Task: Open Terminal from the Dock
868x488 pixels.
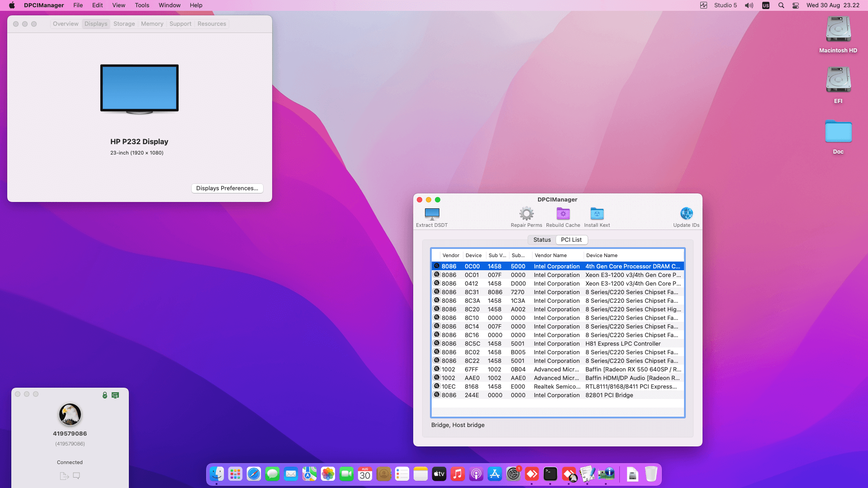Action: (550, 474)
